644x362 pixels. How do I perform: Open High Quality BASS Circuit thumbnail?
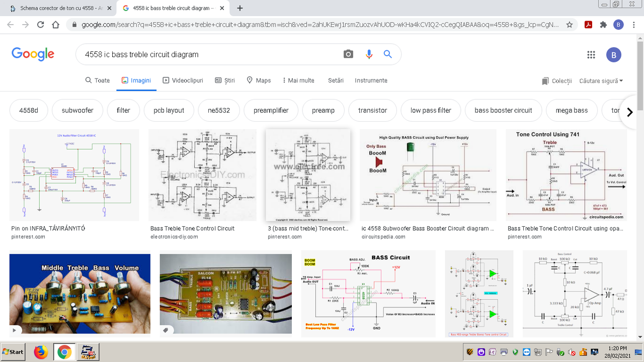tap(428, 175)
